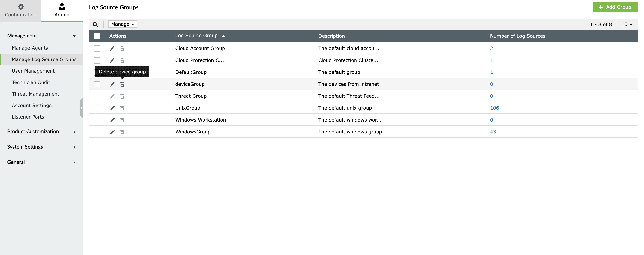The height and width of the screenshot is (255, 644).
Task: Click the pencil icon for Threat Group
Action: [x=112, y=96]
